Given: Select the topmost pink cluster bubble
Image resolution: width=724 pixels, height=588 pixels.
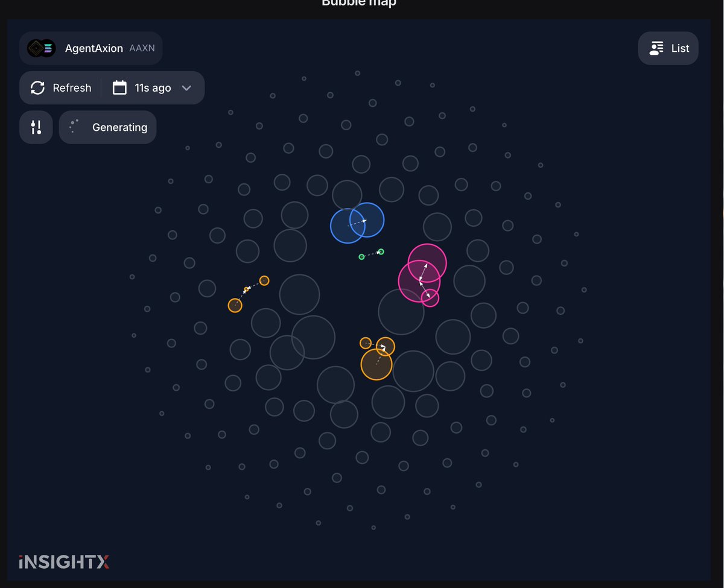Looking at the screenshot, I should (427, 263).
